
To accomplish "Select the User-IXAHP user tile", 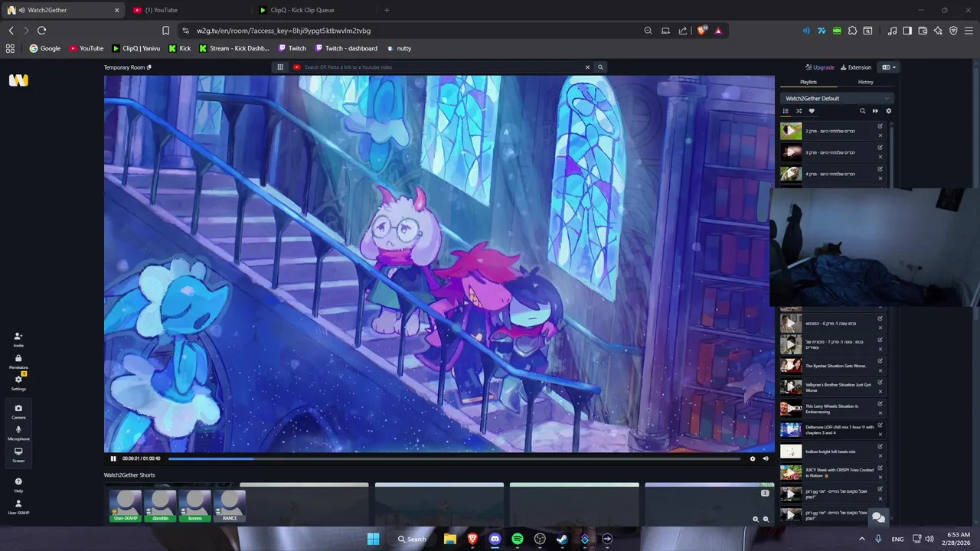I will 126,506.
